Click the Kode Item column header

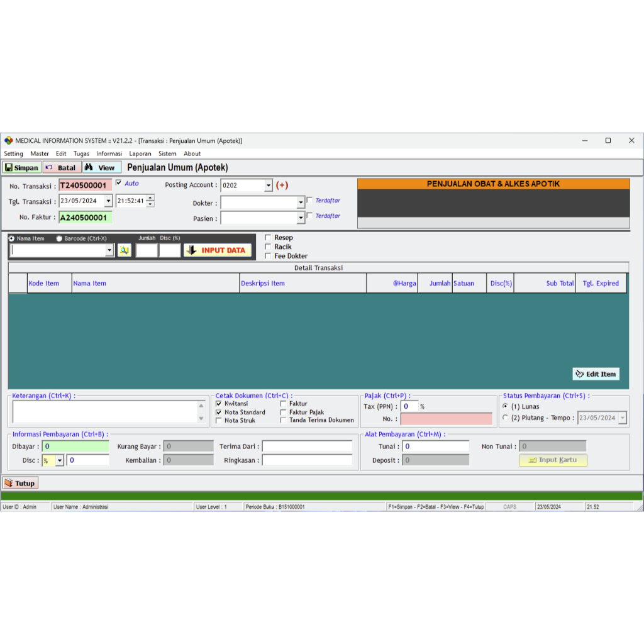50,283
